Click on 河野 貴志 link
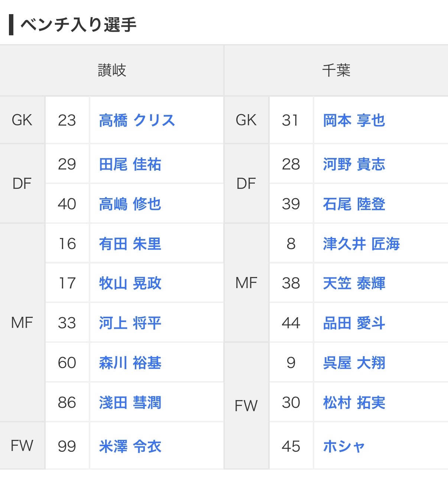The height and width of the screenshot is (480, 448). tap(354, 164)
